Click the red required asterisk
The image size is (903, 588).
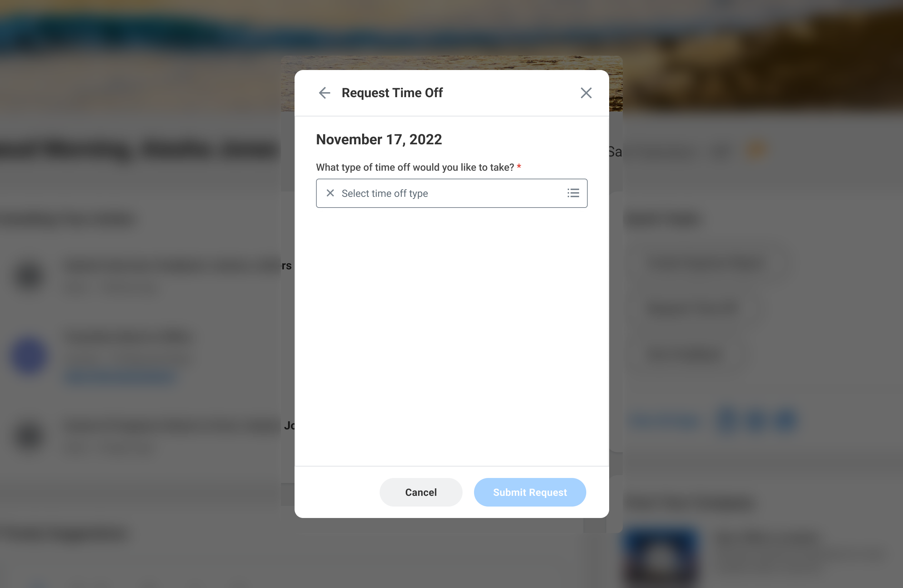click(519, 166)
